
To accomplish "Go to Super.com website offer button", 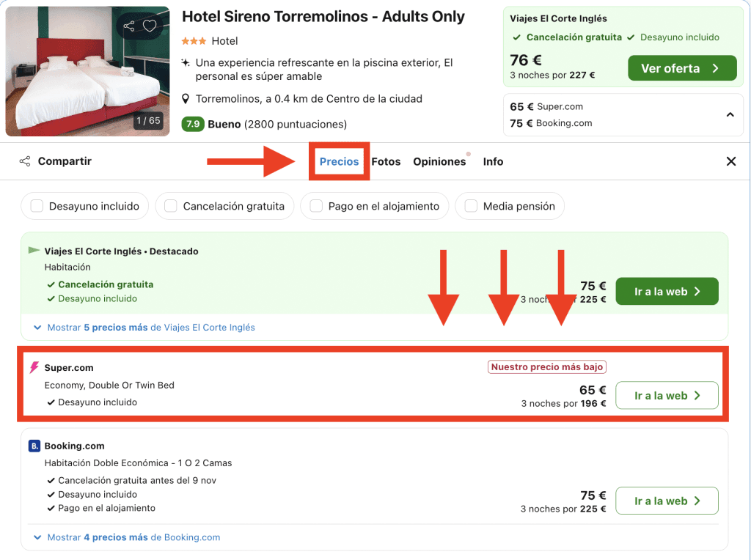I will point(667,396).
